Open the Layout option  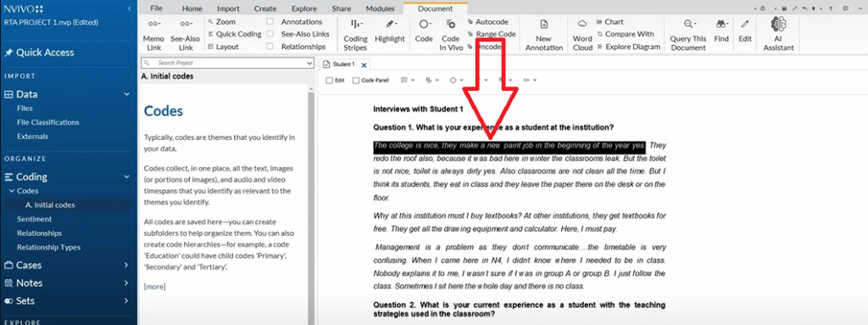pyautogui.click(x=223, y=47)
